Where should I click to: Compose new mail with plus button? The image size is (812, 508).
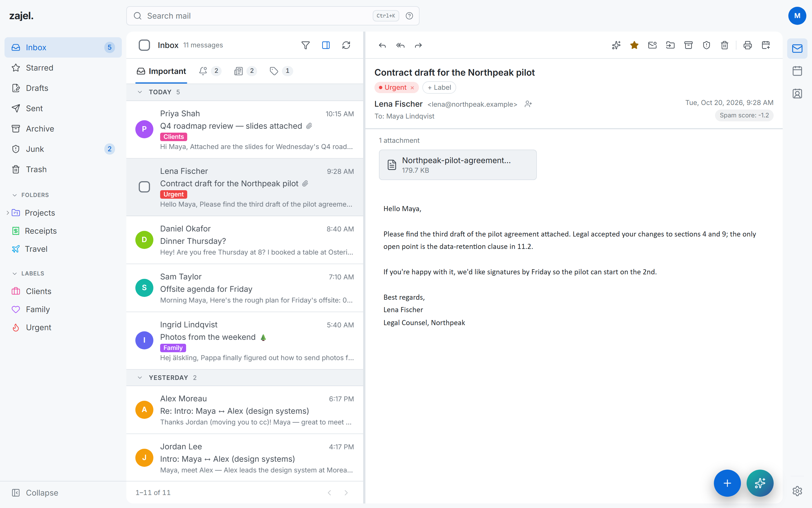[727, 483]
